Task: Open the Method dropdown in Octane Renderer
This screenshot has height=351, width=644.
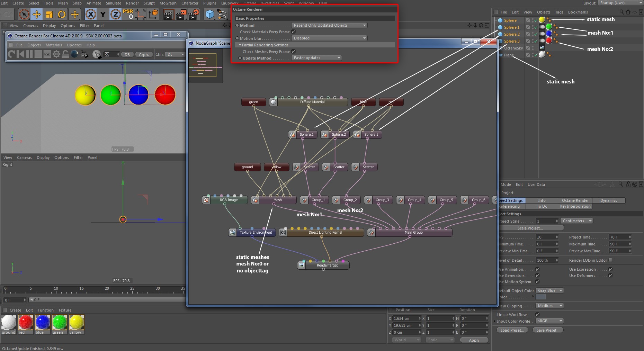Action: tap(329, 25)
